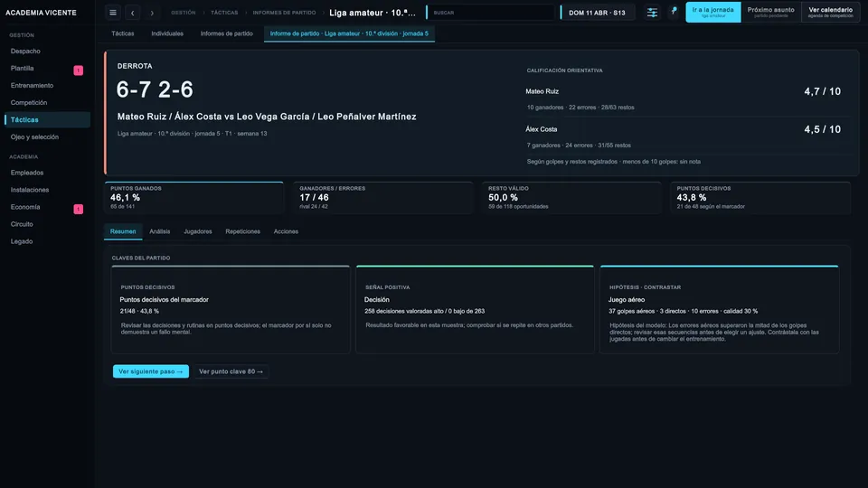Image resolution: width=868 pixels, height=488 pixels.
Task: Switch to the top Tácticas tab
Action: (122, 33)
